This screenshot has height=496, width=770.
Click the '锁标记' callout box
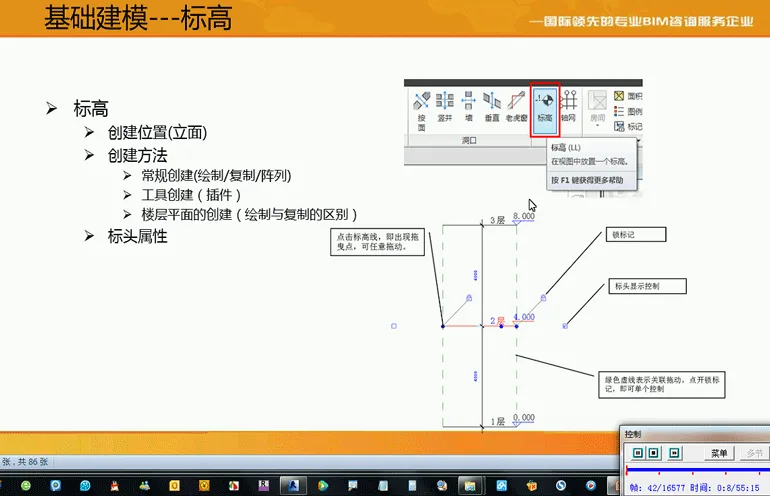coord(636,234)
